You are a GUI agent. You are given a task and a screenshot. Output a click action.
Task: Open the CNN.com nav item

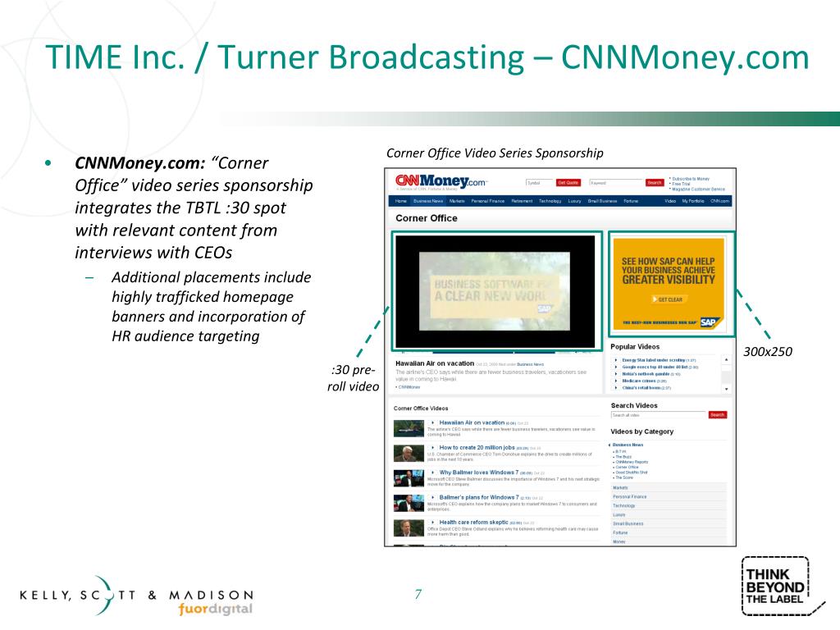[x=719, y=201]
